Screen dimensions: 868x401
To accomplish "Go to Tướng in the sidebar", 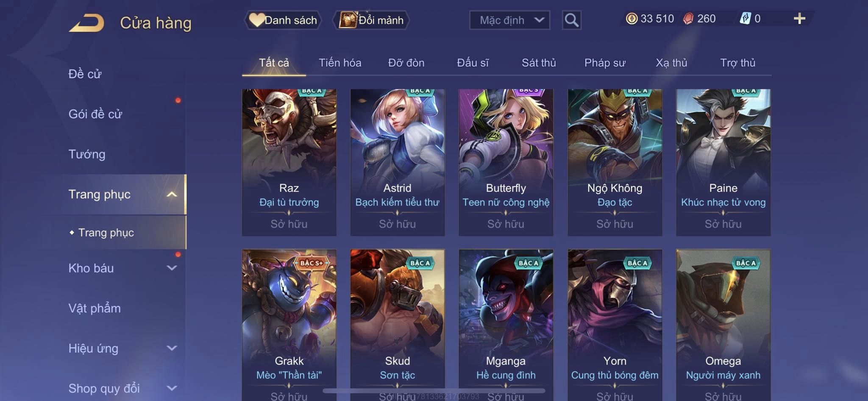I will (x=87, y=154).
